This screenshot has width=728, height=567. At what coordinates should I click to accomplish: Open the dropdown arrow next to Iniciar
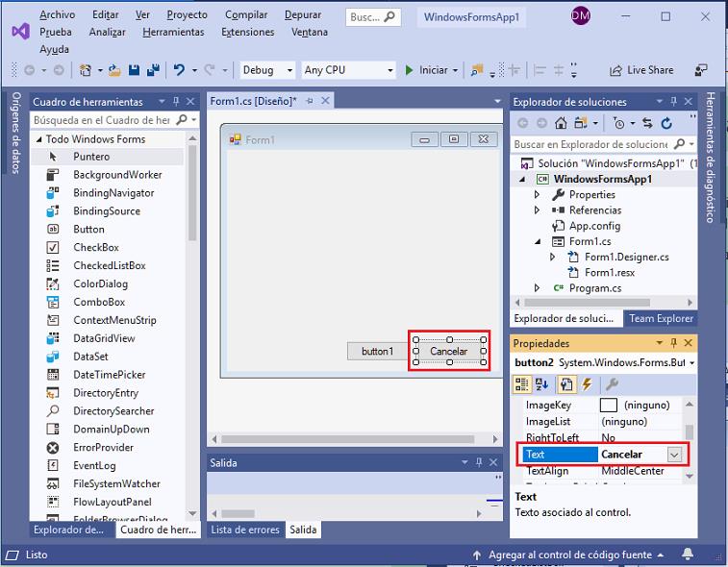point(455,70)
